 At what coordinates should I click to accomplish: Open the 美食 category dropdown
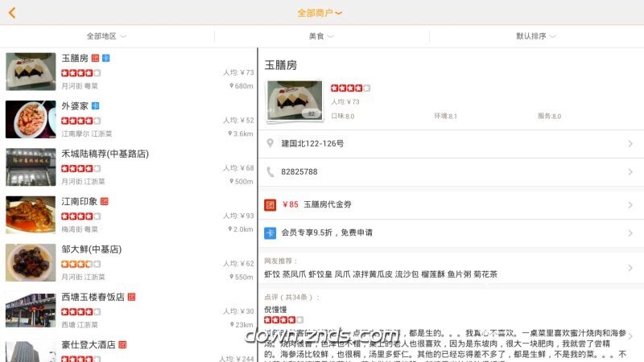coord(321,36)
